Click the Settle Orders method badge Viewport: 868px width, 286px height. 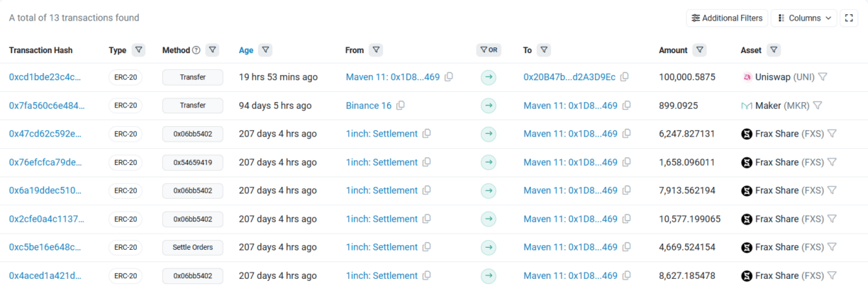tap(192, 247)
